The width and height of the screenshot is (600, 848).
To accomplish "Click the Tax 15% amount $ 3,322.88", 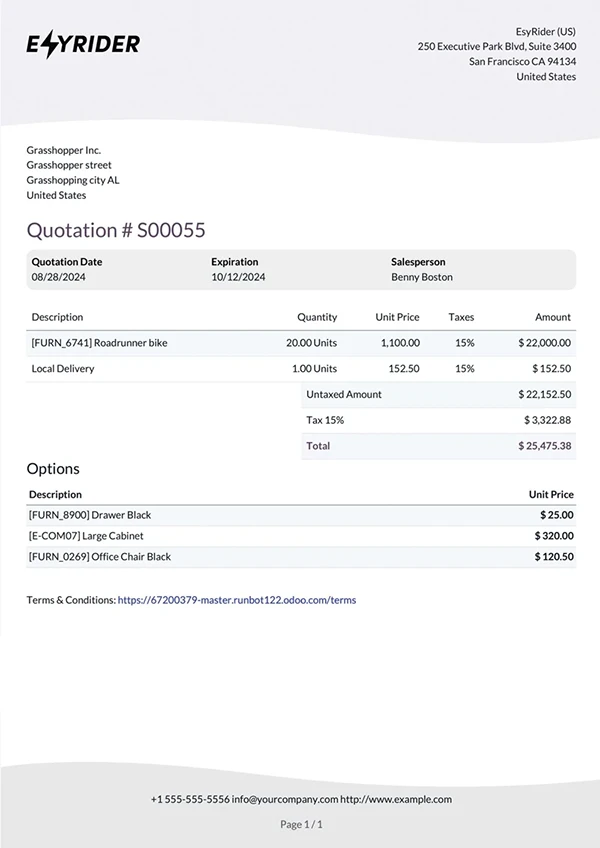I will 545,420.
